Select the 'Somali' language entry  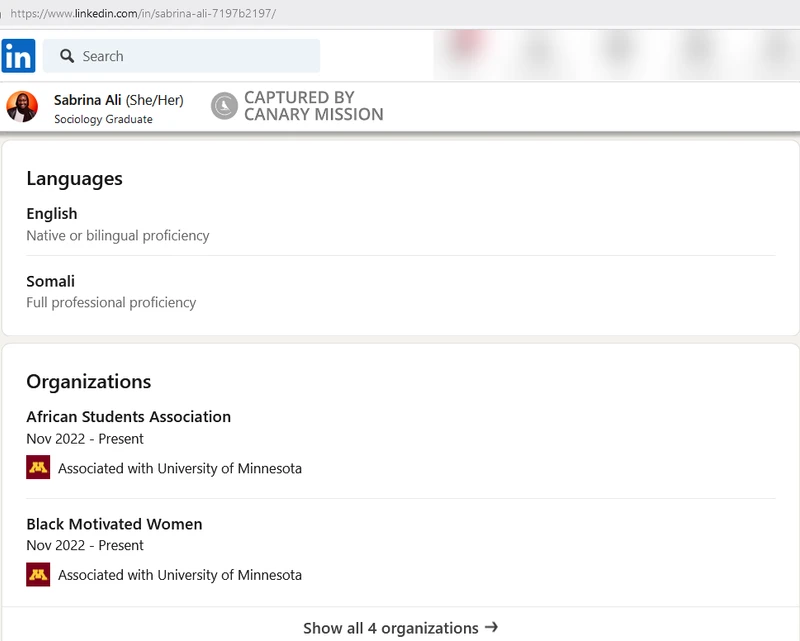point(51,281)
